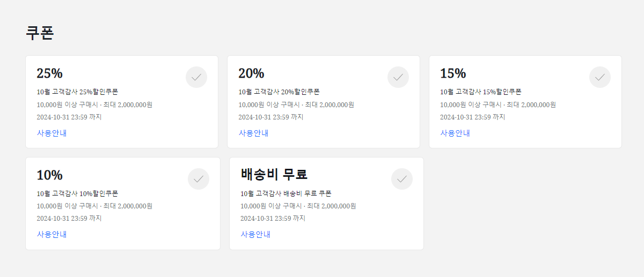644x277 pixels.
Task: Click the 25% coupon title
Action: 49,73
